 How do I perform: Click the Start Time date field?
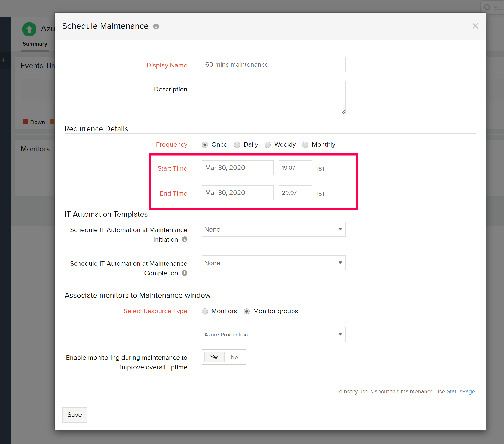pyautogui.click(x=237, y=168)
